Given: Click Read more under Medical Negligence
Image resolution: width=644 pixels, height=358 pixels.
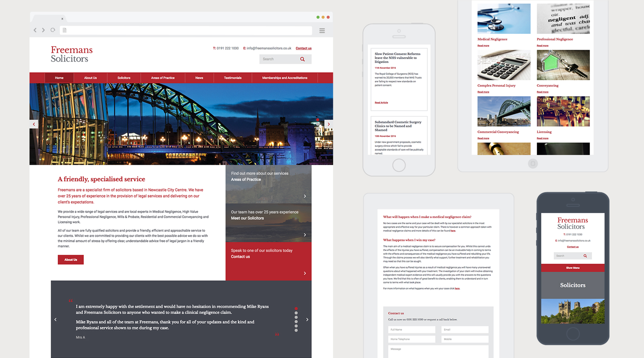Looking at the screenshot, I should tap(483, 46).
